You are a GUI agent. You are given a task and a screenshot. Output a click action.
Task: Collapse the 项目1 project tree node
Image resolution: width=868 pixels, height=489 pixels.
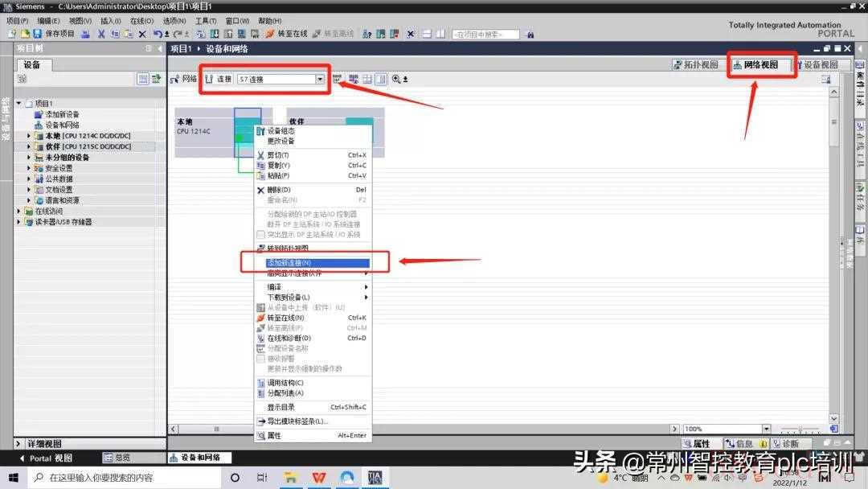(18, 104)
